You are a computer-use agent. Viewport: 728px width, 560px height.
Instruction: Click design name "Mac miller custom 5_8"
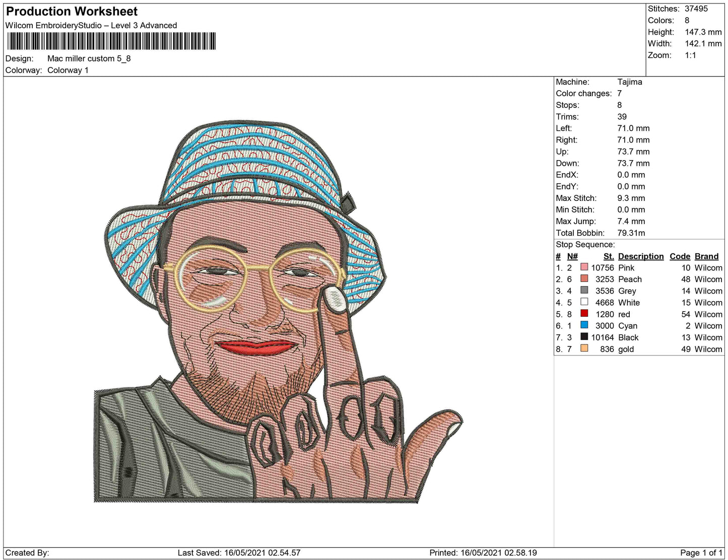(89, 58)
